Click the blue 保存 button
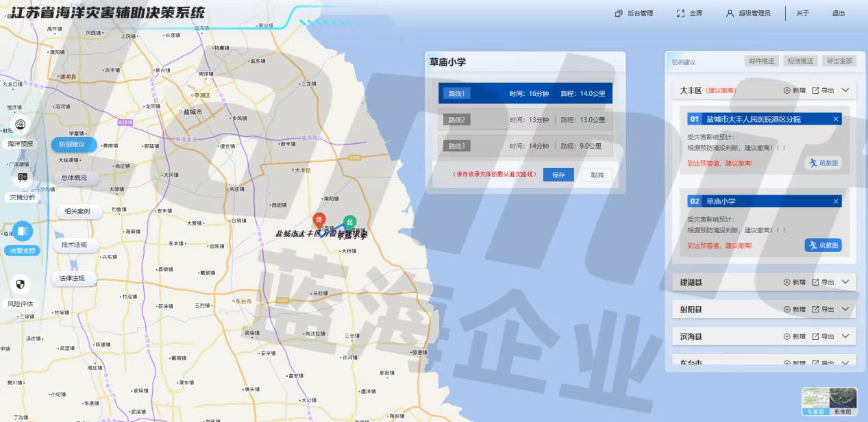 pos(558,175)
